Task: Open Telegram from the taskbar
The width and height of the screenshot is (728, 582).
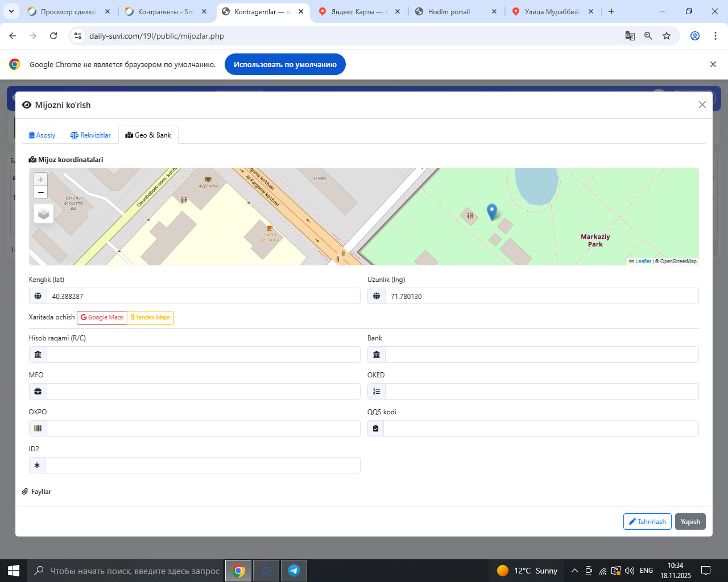Action: (x=294, y=571)
